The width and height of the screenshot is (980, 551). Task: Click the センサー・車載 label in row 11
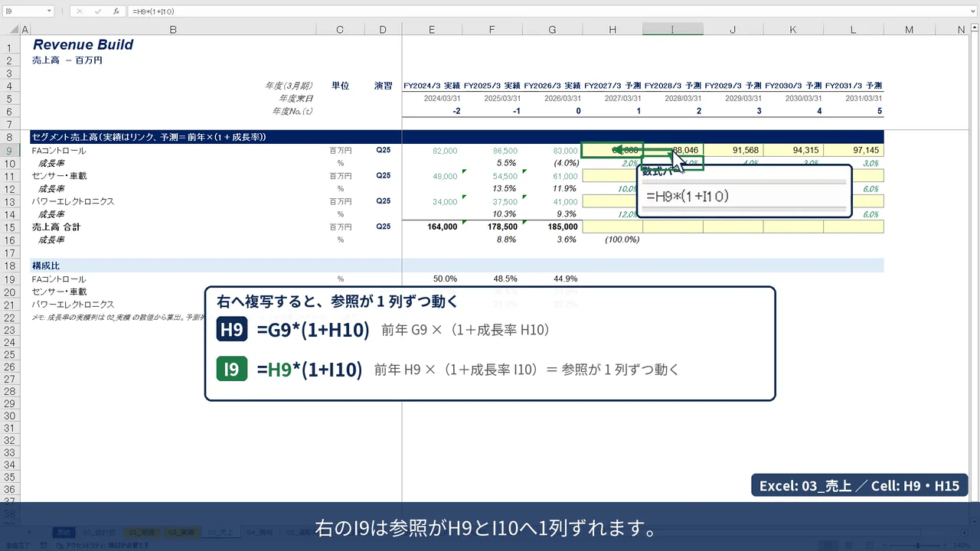click(59, 176)
